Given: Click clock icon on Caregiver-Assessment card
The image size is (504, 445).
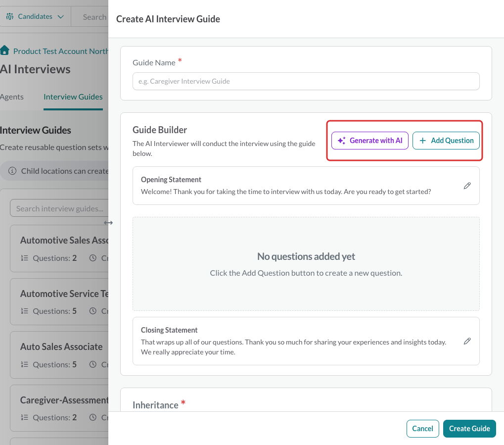Looking at the screenshot, I should coord(93,418).
